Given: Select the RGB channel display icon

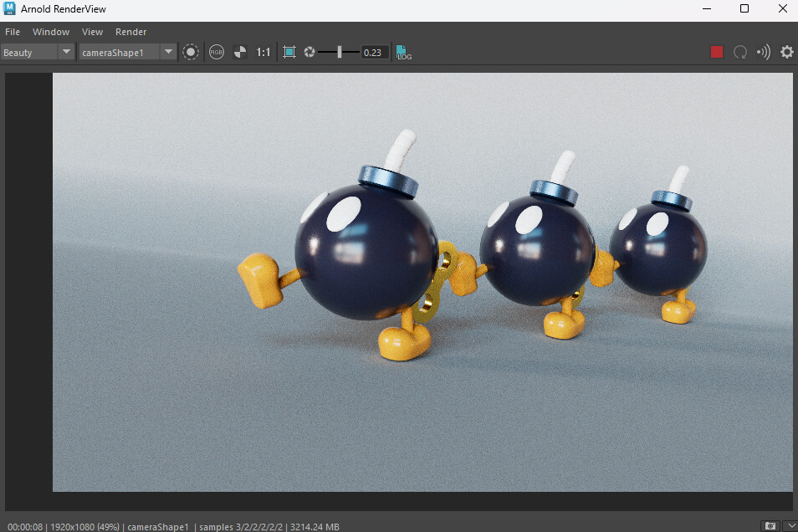Looking at the screenshot, I should pyautogui.click(x=216, y=52).
